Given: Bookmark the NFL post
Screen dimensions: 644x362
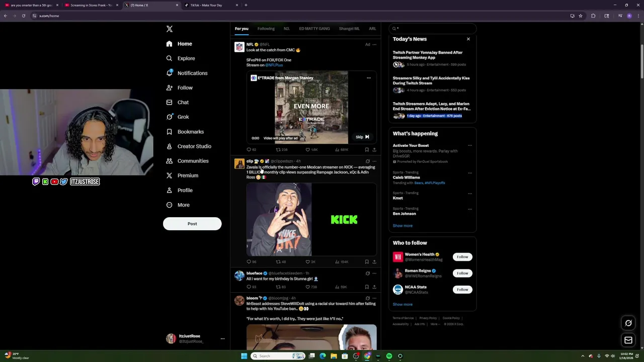Looking at the screenshot, I should click(x=367, y=150).
